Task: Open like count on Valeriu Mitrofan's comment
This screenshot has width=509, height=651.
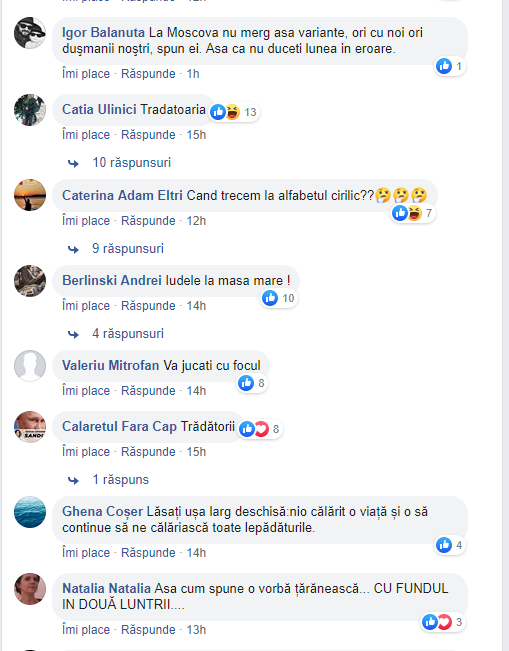Action: click(252, 383)
